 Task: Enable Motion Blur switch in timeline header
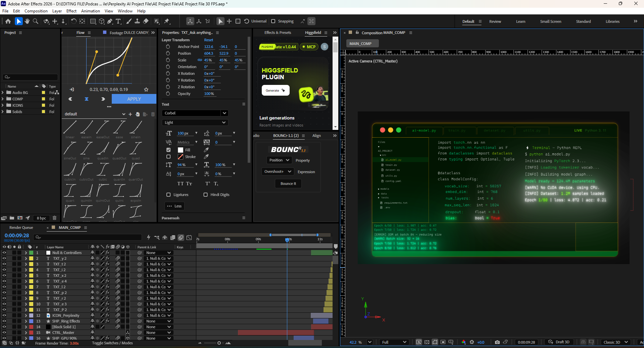click(181, 238)
